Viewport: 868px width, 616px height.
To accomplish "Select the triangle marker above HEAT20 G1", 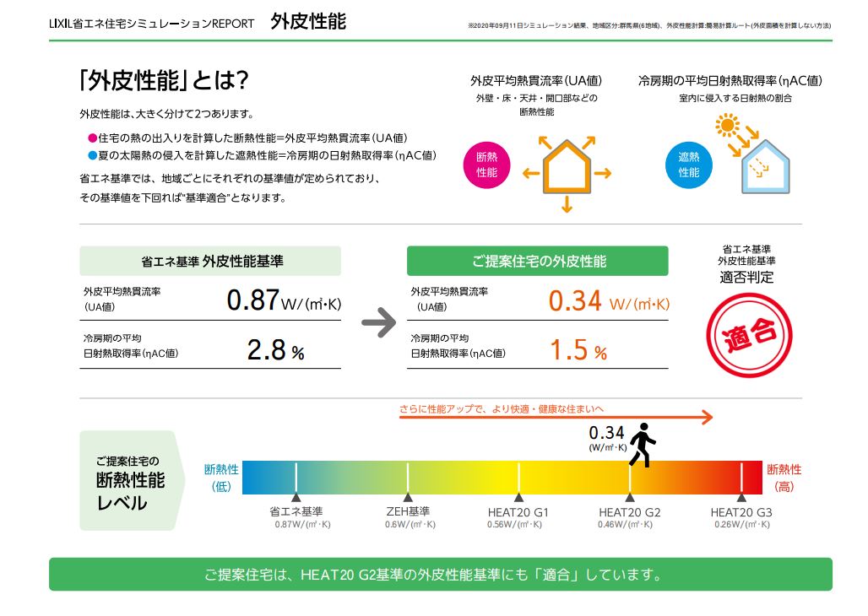I will click(x=518, y=497).
